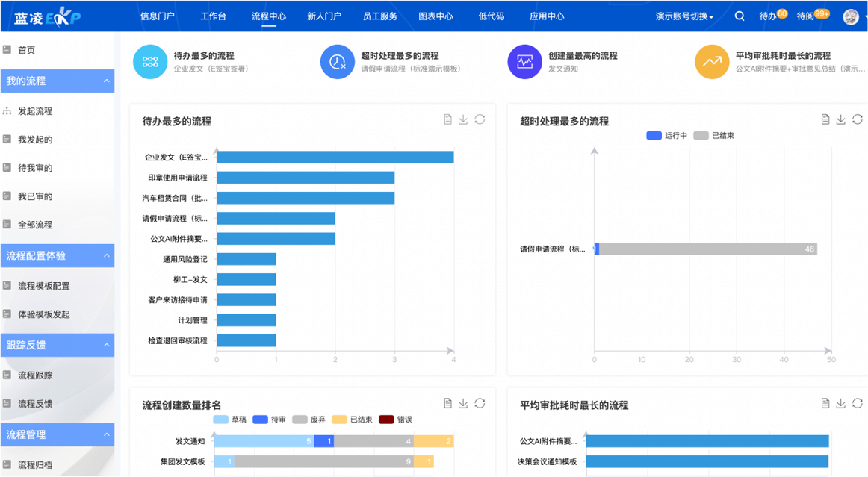
Task: Click the search magnifier icon in header
Action: (740, 16)
